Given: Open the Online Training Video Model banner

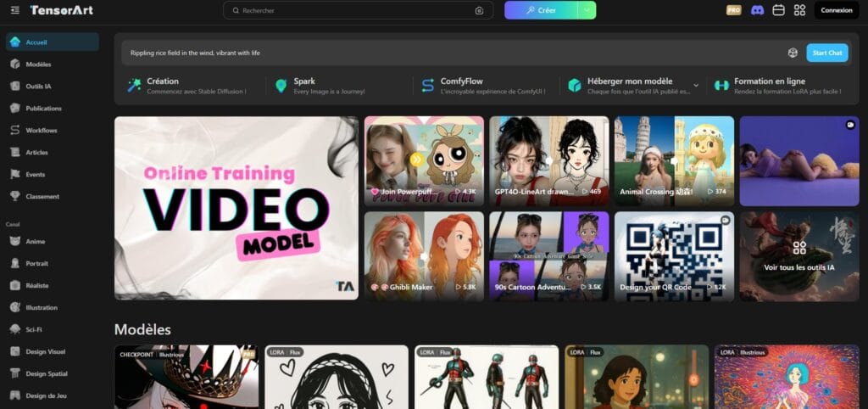Looking at the screenshot, I should (x=236, y=208).
